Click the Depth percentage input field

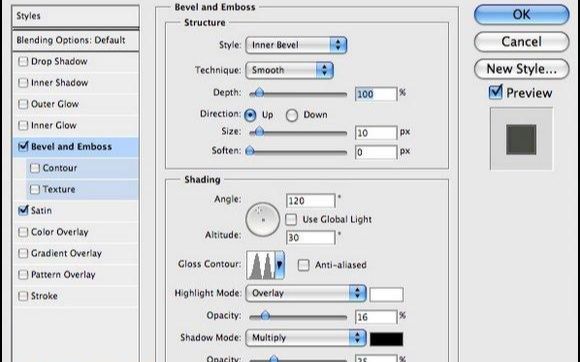pyautogui.click(x=376, y=94)
